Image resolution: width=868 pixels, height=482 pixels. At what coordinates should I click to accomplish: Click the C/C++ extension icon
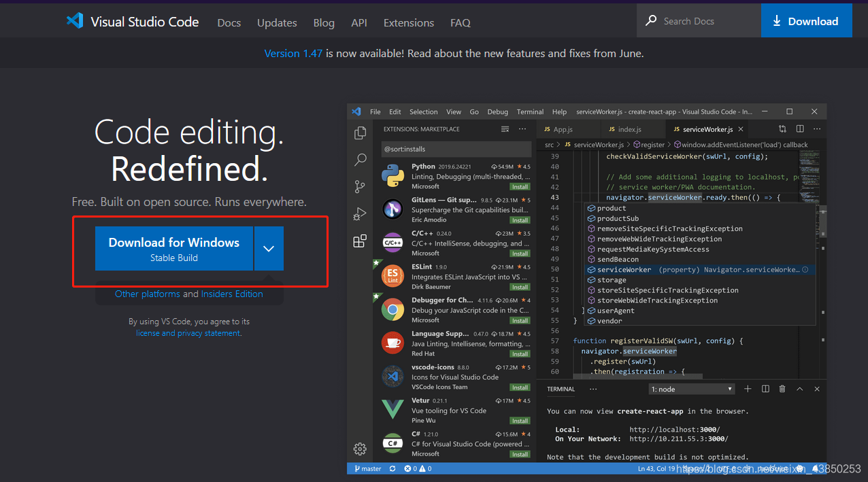(x=393, y=243)
